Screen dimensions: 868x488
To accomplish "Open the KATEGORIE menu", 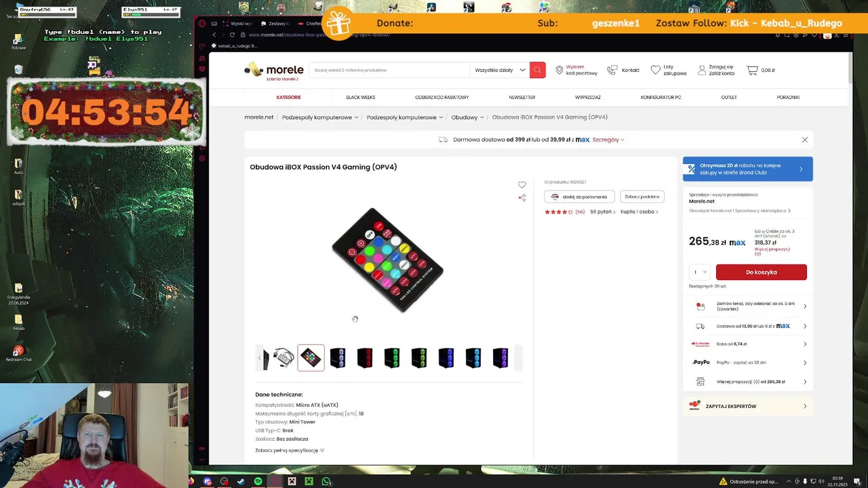I will [x=288, y=97].
